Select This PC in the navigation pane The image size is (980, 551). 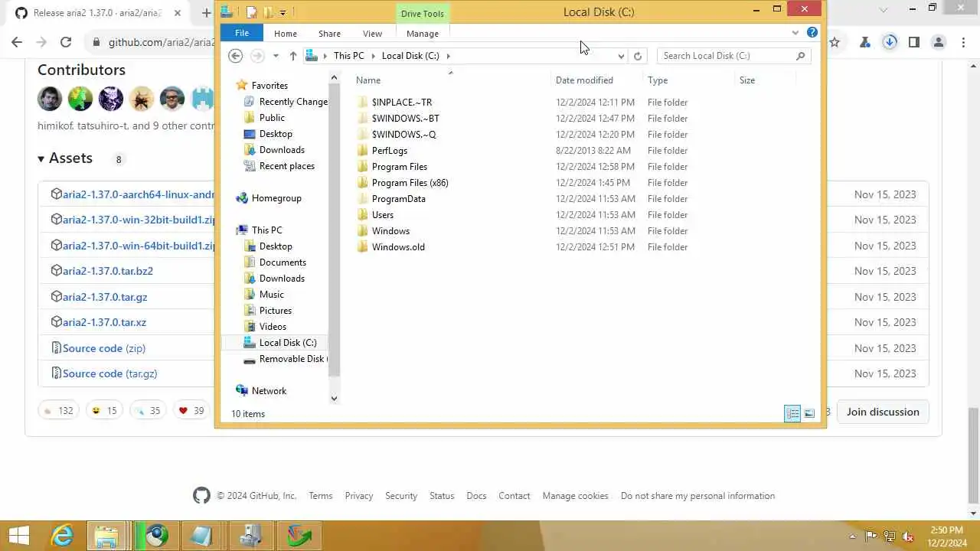pyautogui.click(x=266, y=230)
